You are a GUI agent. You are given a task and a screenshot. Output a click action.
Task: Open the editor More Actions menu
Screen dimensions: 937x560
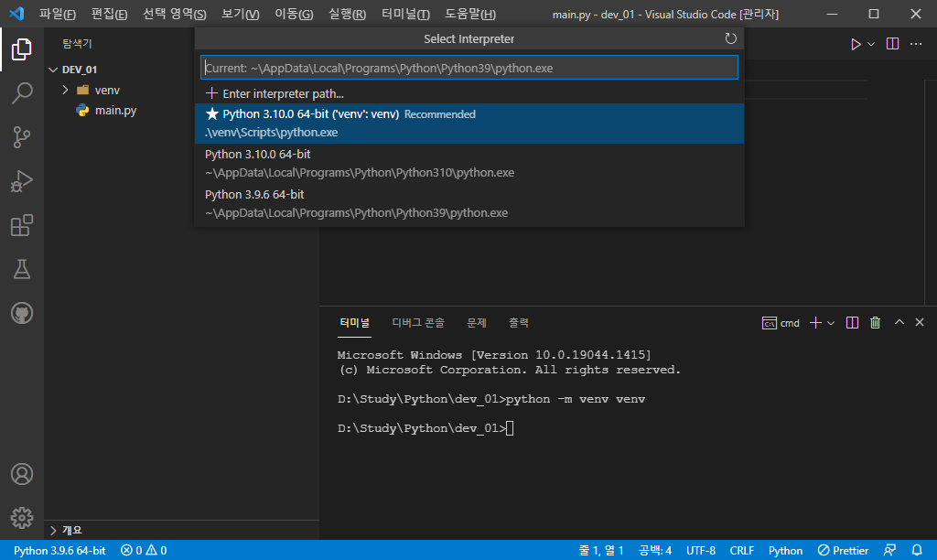(x=915, y=44)
